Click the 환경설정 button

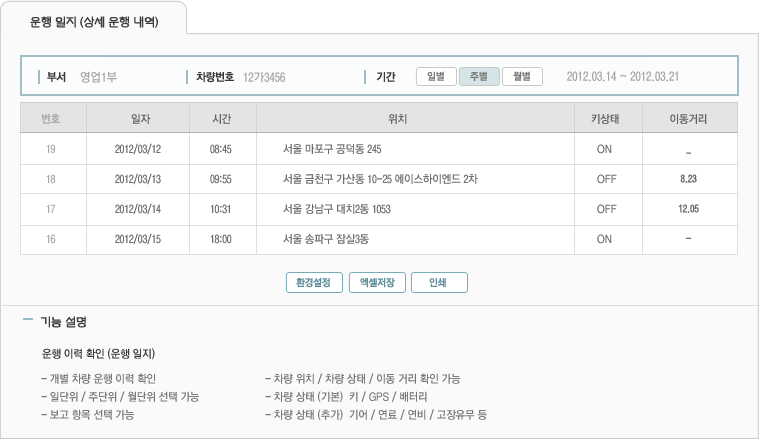(x=314, y=282)
